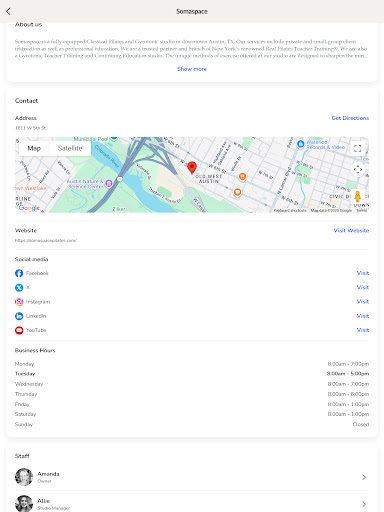Screen dimensions: 384x512
Task: Click the lower orange cafe marker
Action: [237, 192]
